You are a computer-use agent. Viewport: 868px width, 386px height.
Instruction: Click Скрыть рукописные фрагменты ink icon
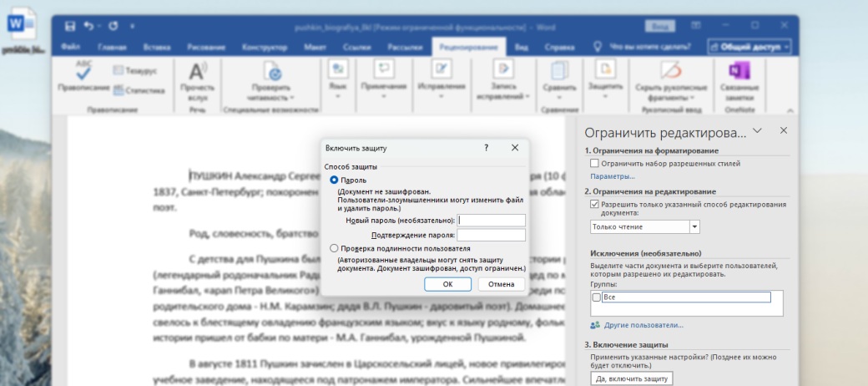click(x=671, y=70)
